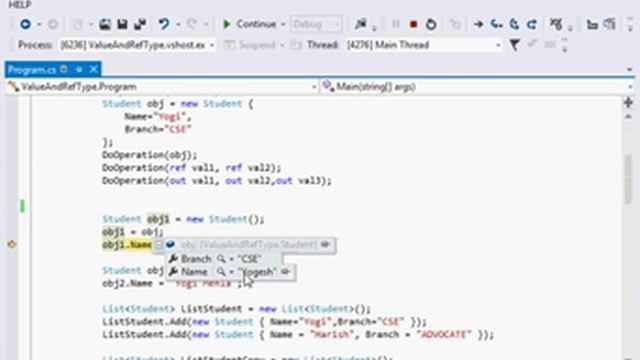640x360 pixels.
Task: Click the document tab list dropdown arrow
Action: point(629,70)
